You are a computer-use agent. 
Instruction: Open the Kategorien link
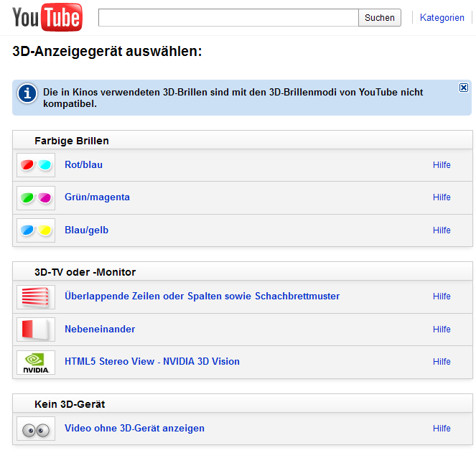point(442,18)
